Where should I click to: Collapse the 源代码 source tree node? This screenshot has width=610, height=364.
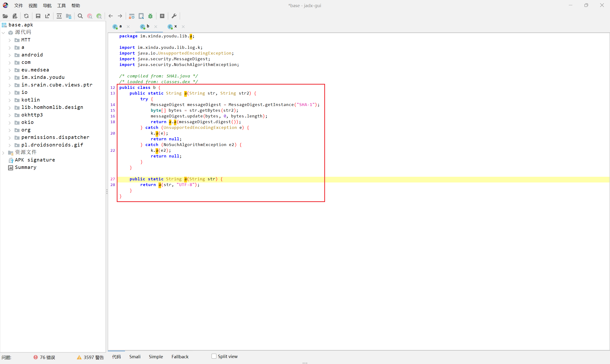3,32
